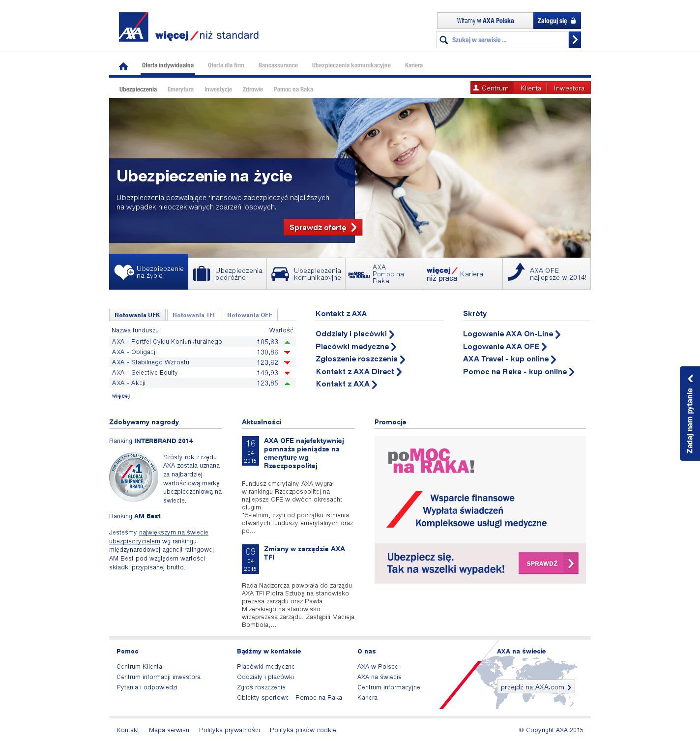
Task: Click the suitcase travel insurance icon
Action: pyautogui.click(x=202, y=273)
